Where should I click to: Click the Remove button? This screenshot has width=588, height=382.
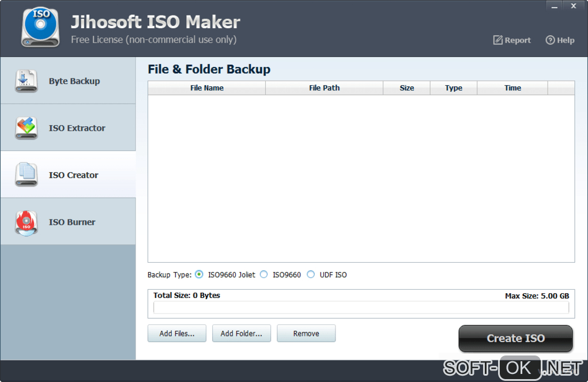[306, 333]
